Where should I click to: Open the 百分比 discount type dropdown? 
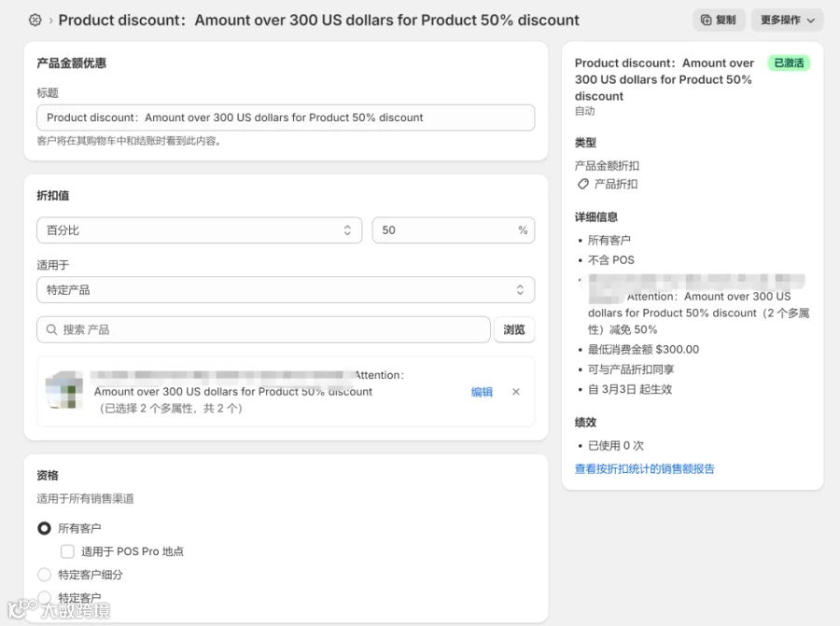point(199,230)
